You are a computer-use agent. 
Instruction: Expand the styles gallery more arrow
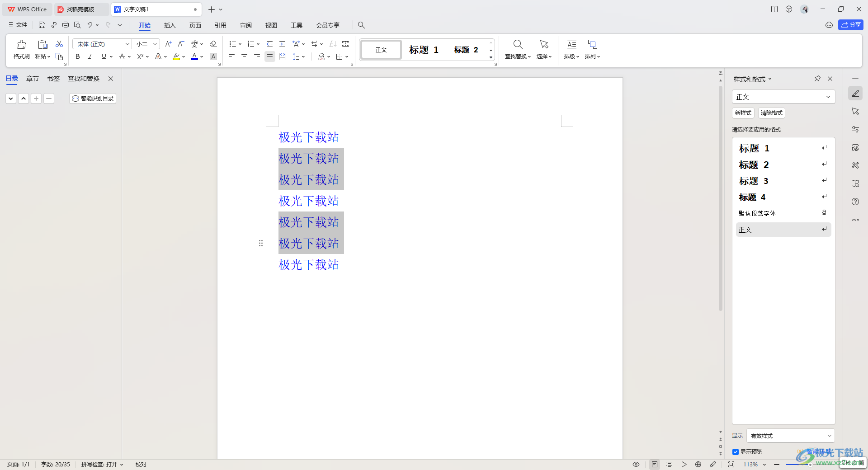(x=491, y=57)
